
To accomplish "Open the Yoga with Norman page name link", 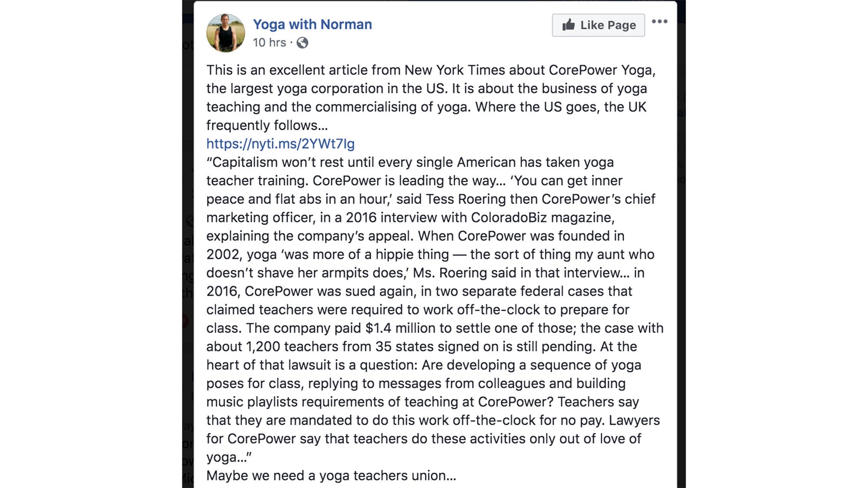I will pyautogui.click(x=312, y=24).
